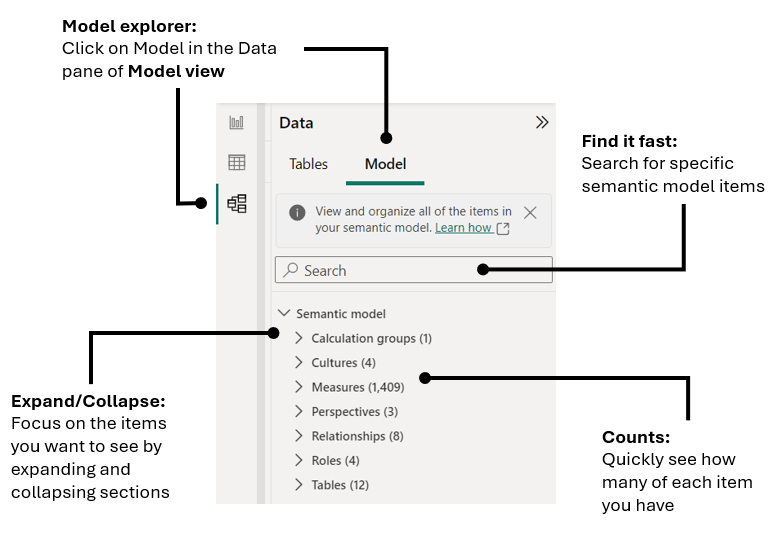The width and height of the screenshot is (784, 543).
Task: Expand the Roles chevron
Action: pyautogui.click(x=298, y=460)
